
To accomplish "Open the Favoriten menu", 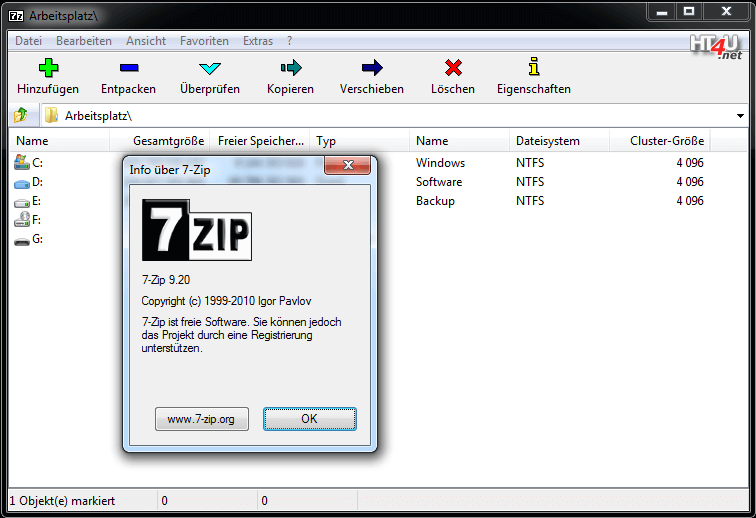I will coord(204,41).
